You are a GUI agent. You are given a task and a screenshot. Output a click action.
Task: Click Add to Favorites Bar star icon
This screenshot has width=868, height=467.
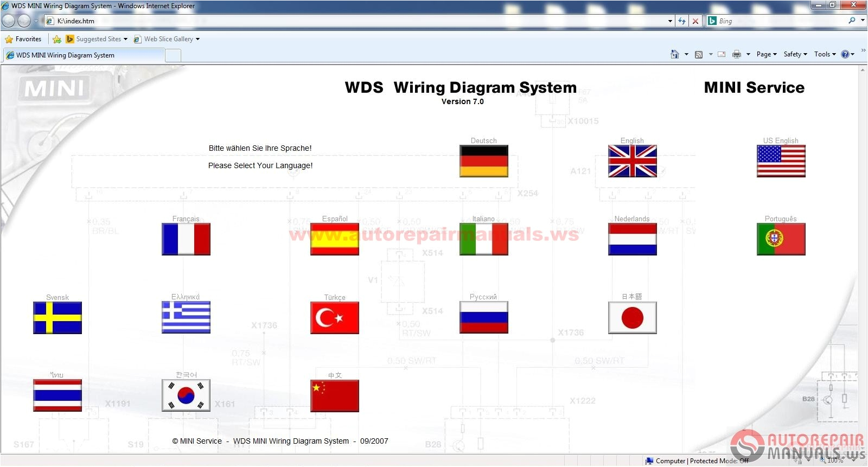coord(57,39)
